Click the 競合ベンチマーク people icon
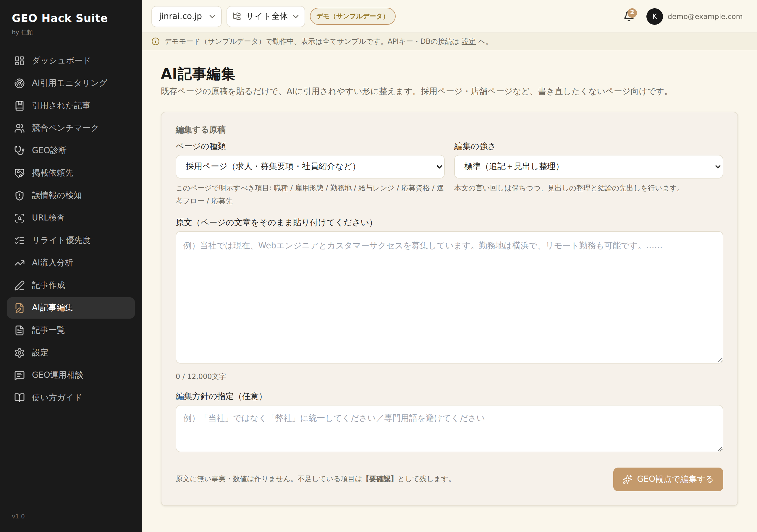Viewport: 757px width, 532px height. click(20, 128)
